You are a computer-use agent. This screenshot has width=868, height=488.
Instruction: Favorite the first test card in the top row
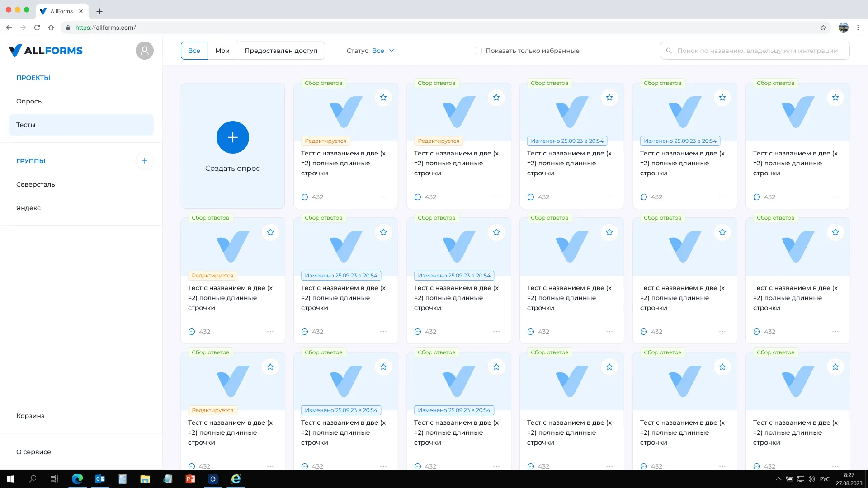(383, 98)
